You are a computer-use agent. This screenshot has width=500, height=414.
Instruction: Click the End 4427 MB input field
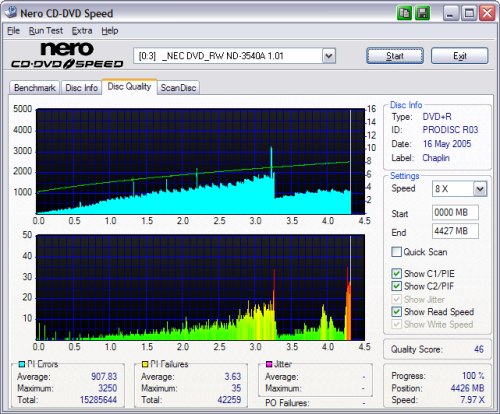click(455, 231)
